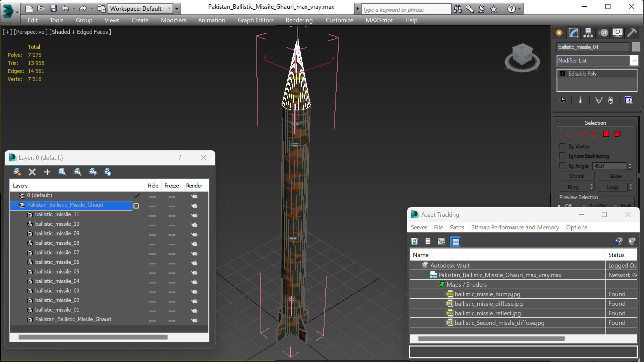Open the Help icon dropdown arrow
This screenshot has width=644, height=362.
coord(519,9)
